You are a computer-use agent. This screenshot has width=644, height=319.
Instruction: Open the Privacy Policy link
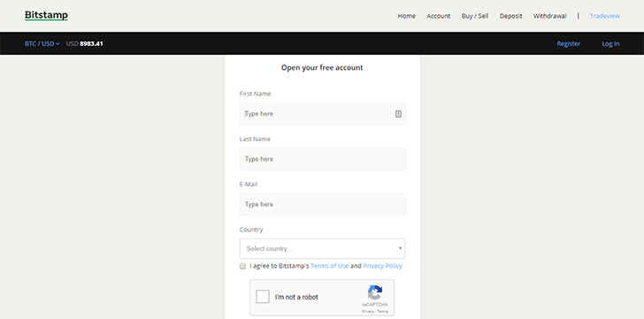click(382, 266)
